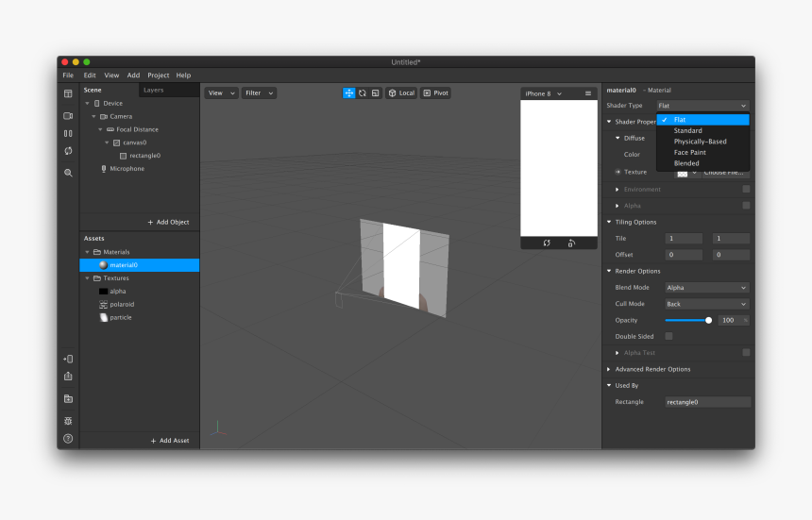Screen dimensions: 812x520
Task: Open the Edit menu
Action: coord(90,75)
